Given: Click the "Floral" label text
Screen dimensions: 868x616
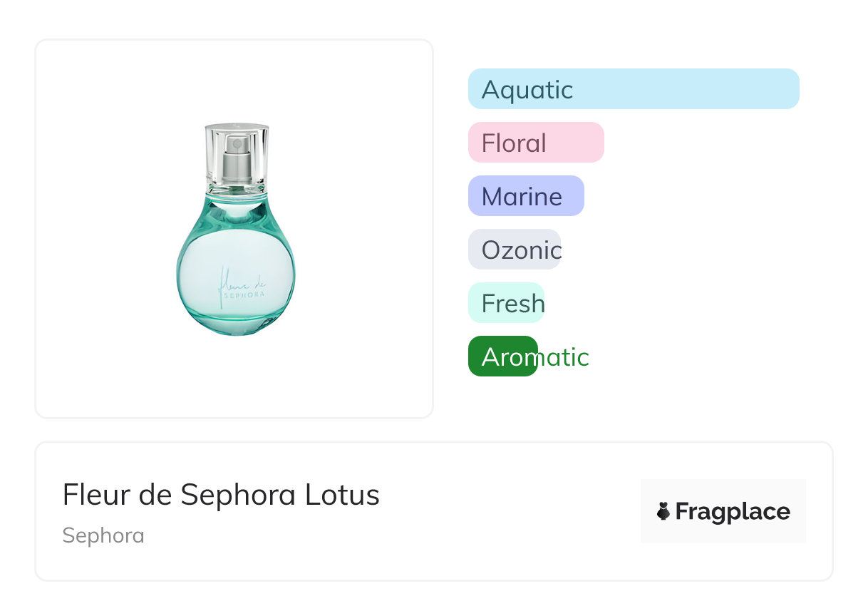Looking at the screenshot, I should click(x=514, y=143).
